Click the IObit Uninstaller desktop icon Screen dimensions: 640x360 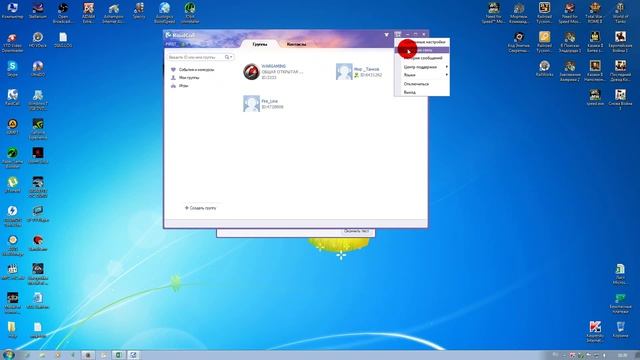pyautogui.click(x=190, y=12)
